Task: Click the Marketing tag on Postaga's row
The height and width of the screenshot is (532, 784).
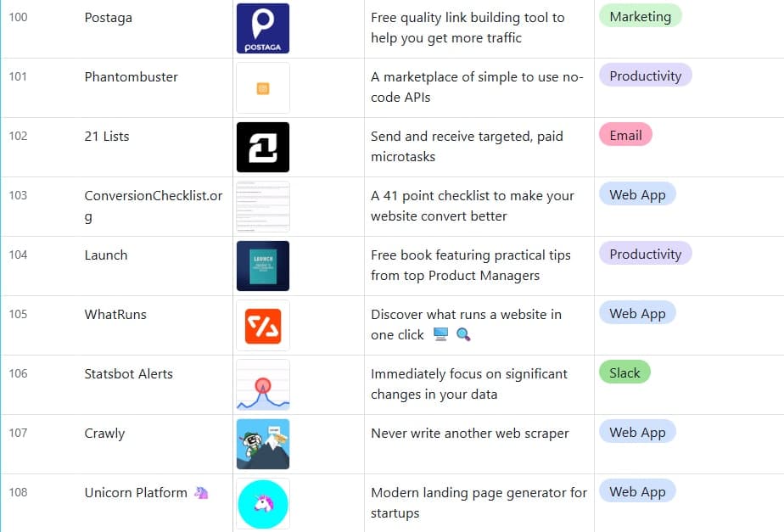Action: 640,15
